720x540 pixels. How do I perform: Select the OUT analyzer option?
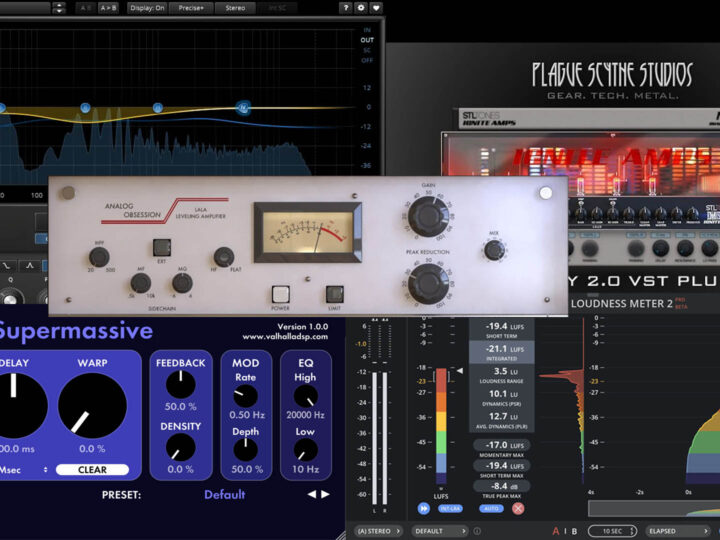[367, 40]
